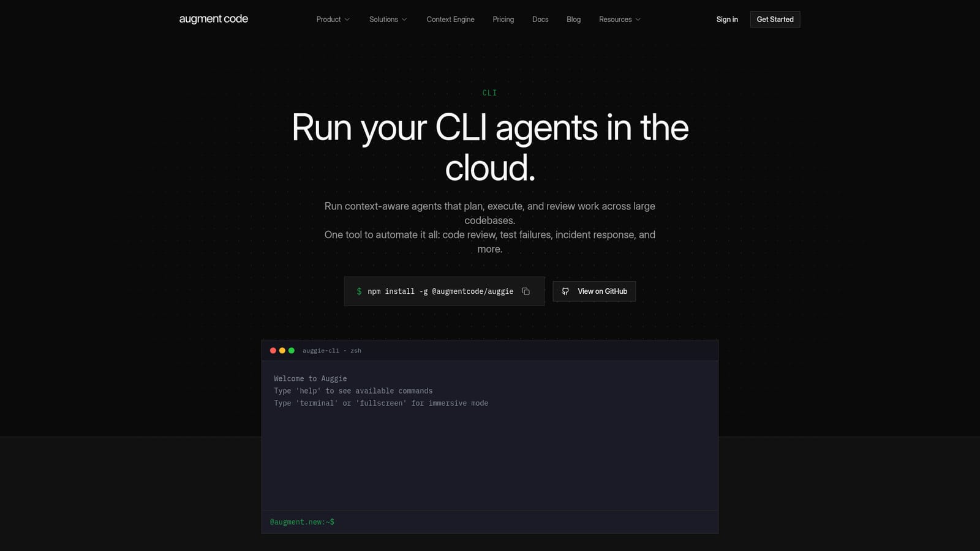980x551 pixels.
Task: Open the Docs link
Action: pyautogui.click(x=540, y=20)
